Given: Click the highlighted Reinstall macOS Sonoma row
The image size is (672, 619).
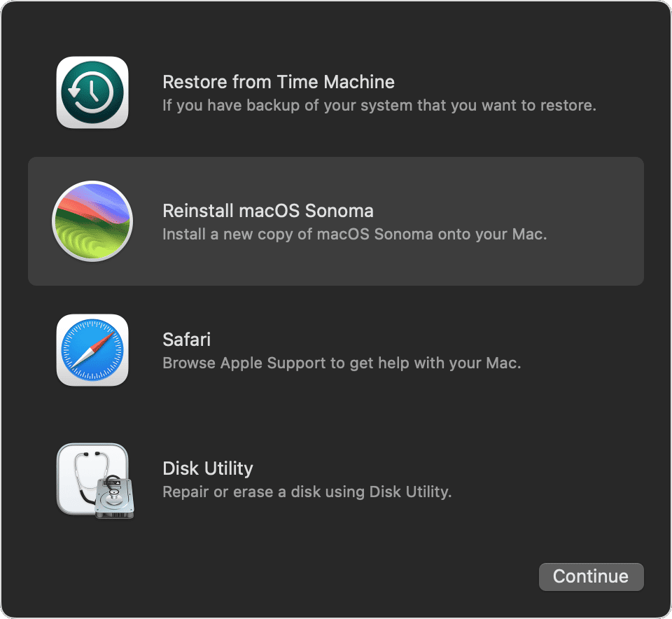Looking at the screenshot, I should tap(336, 221).
